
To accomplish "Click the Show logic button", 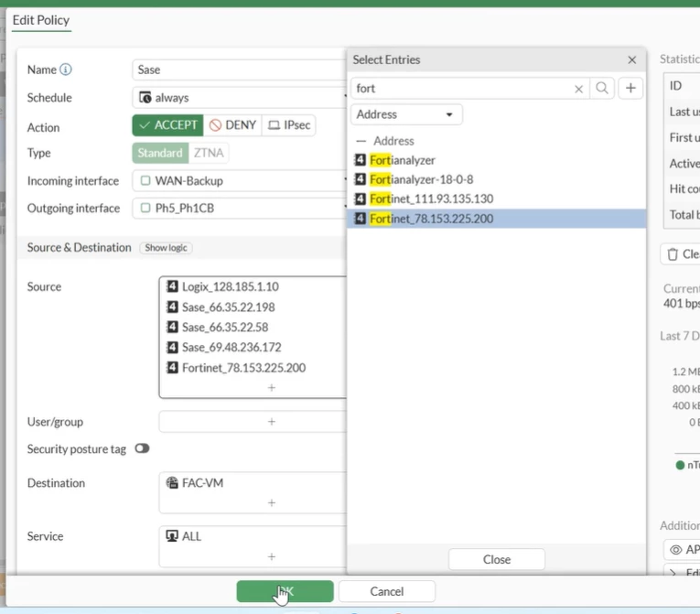I will pyautogui.click(x=166, y=248).
